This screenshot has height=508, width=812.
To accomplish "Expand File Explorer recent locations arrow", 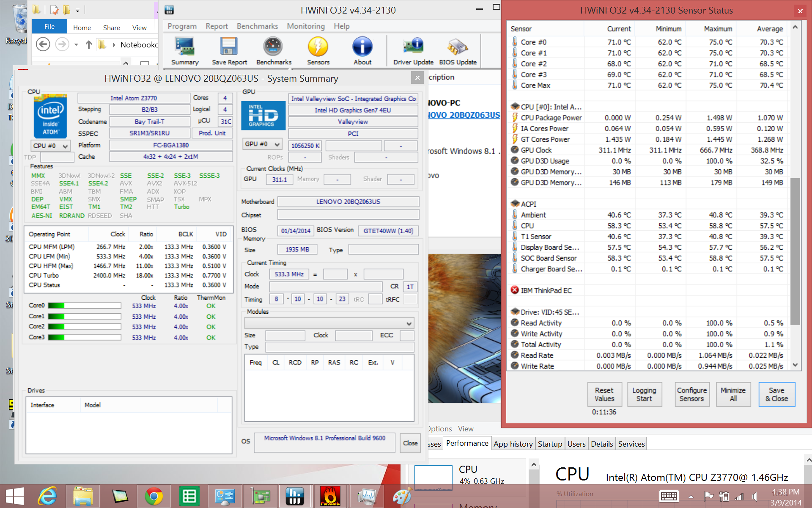I will (76, 44).
